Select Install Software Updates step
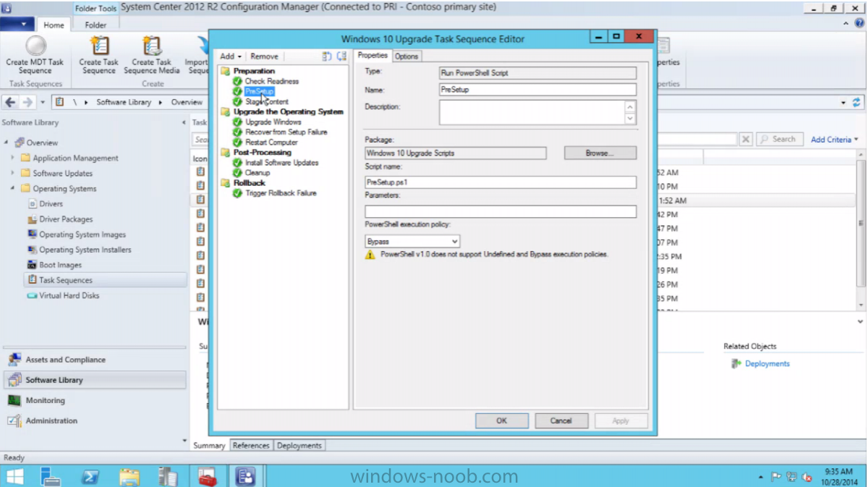868x487 pixels. [x=281, y=162]
